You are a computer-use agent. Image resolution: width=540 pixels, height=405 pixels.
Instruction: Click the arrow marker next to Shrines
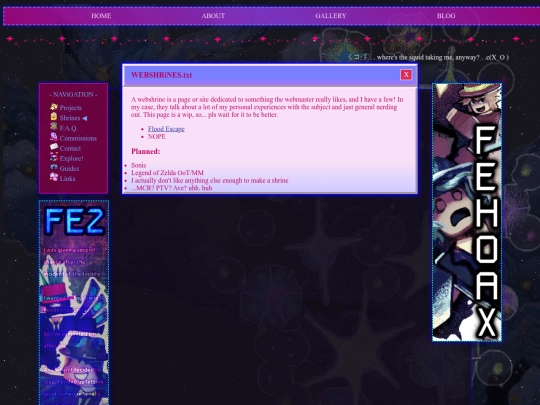84,118
